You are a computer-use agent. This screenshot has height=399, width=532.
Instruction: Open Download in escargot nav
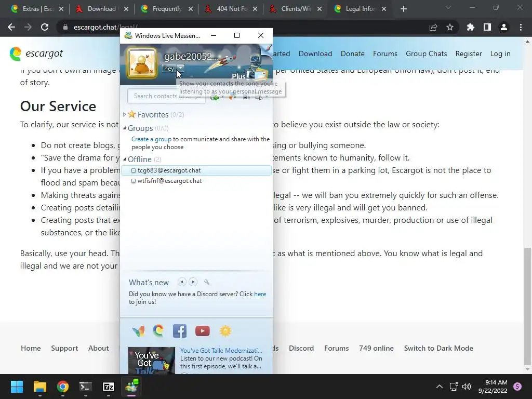pyautogui.click(x=315, y=54)
